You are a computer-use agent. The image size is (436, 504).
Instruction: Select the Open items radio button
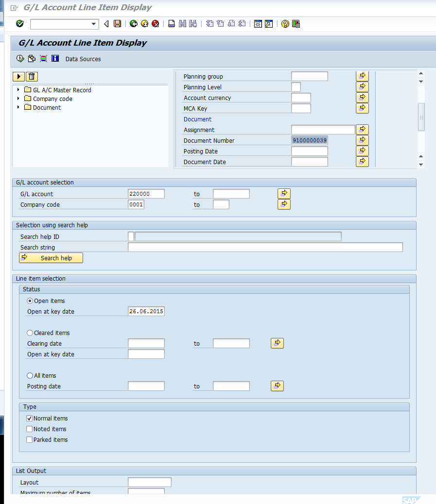[x=30, y=301]
